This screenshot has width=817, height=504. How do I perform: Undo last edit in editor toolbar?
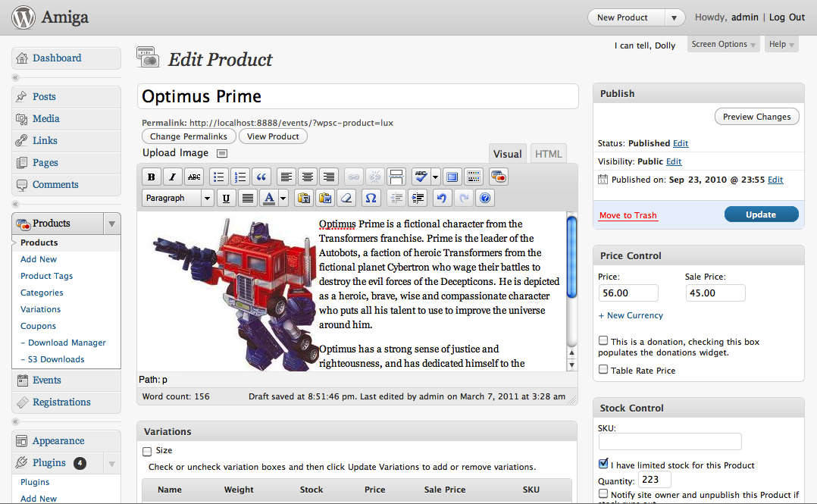442,198
